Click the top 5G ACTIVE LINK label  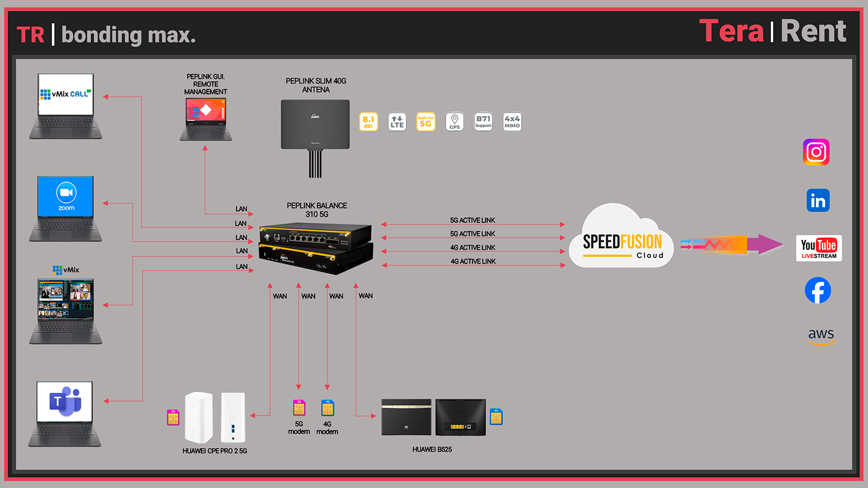click(x=473, y=220)
